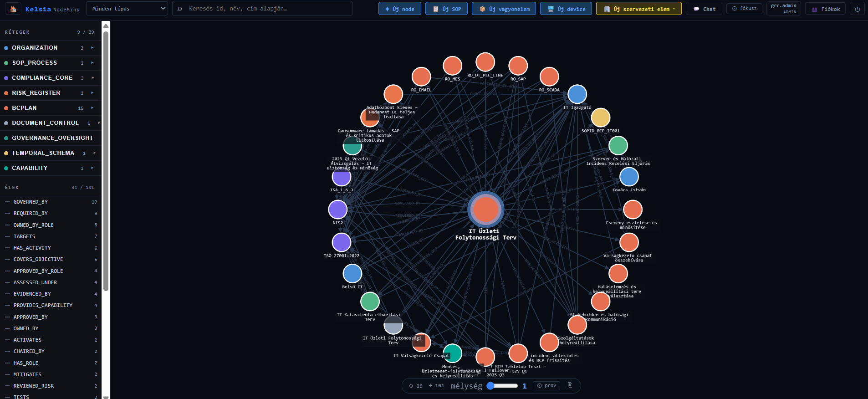The width and height of the screenshot is (868, 399).
Task: Toggle REQUIRED_BY edge type filter
Action: coord(51,213)
